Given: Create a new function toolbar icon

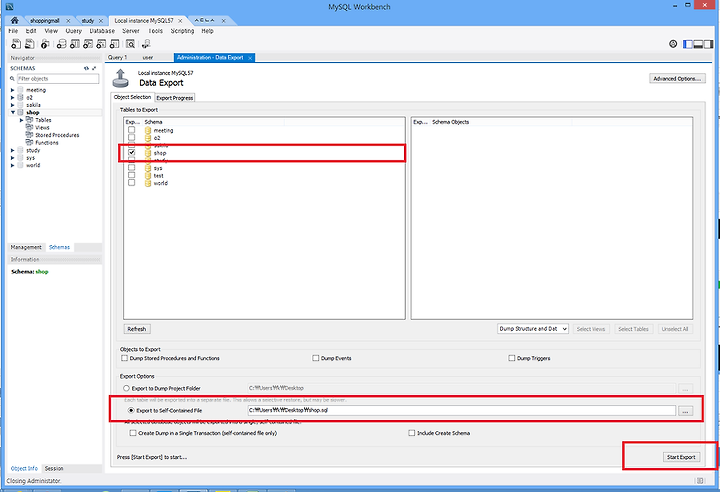Looking at the screenshot, I should pyautogui.click(x=114, y=44).
